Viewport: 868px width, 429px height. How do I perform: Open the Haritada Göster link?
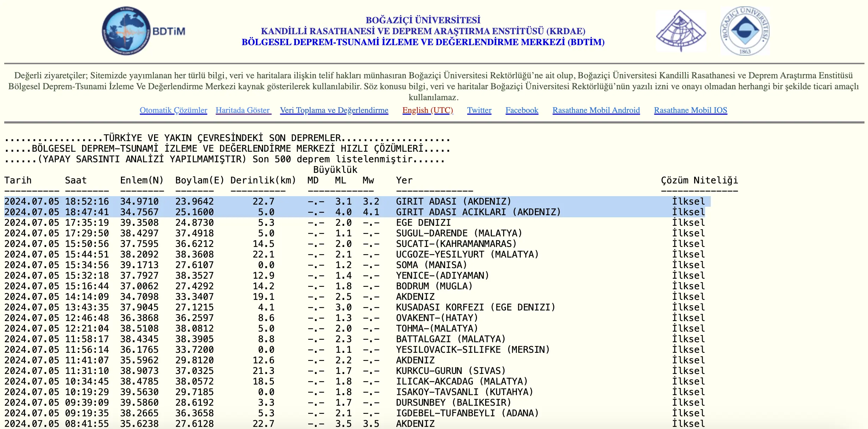tap(243, 110)
